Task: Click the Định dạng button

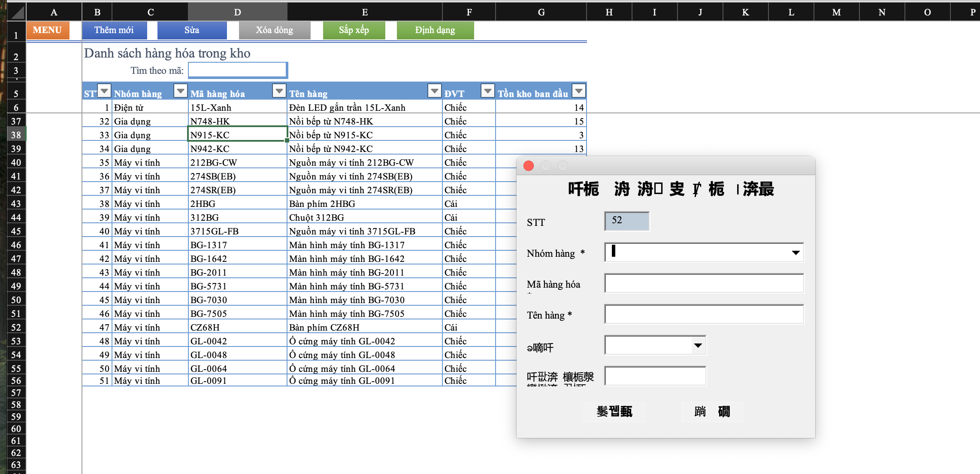Action: [435, 30]
